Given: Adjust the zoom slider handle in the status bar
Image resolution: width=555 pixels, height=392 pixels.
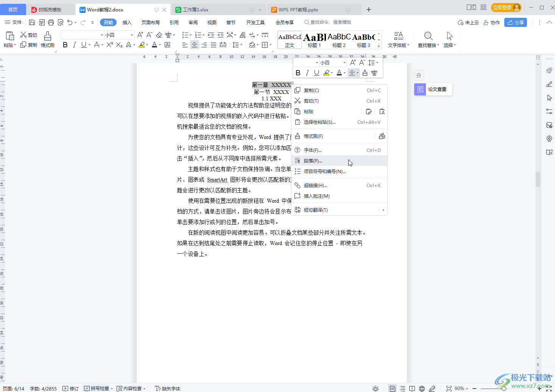Looking at the screenshot, I should [x=504, y=389].
